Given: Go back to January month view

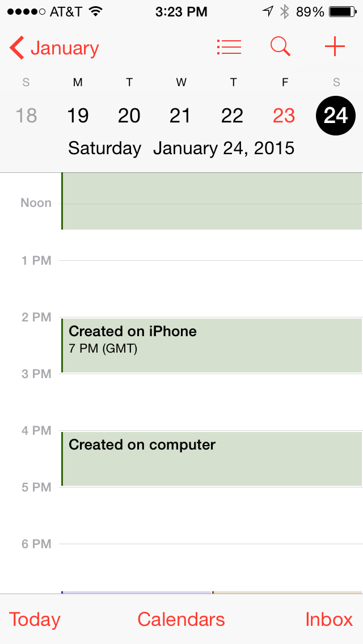Looking at the screenshot, I should [54, 48].
